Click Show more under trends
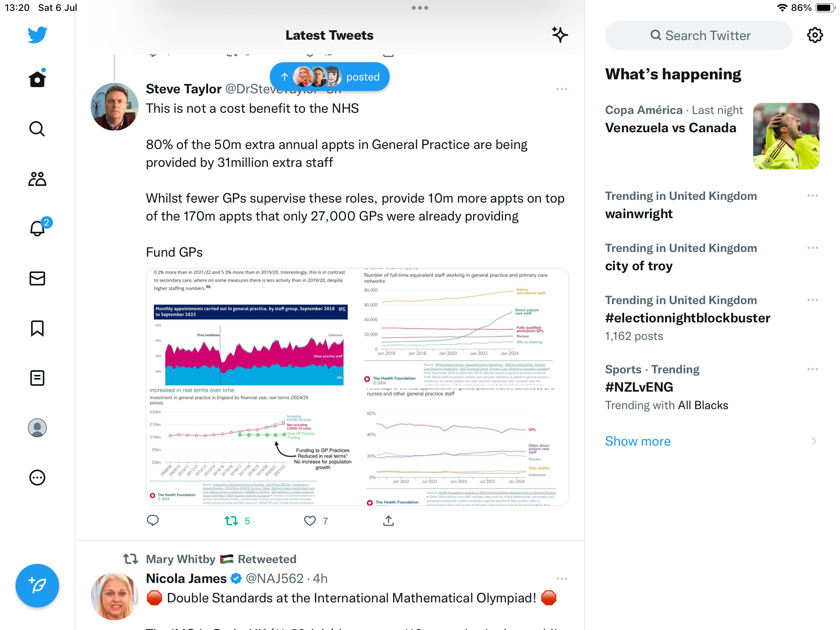Image resolution: width=840 pixels, height=630 pixels. coord(638,441)
